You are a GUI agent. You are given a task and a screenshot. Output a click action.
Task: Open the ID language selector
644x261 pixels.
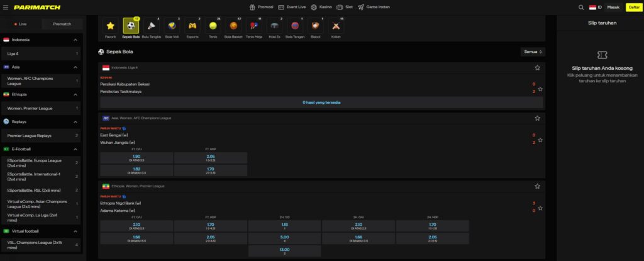pyautogui.click(x=596, y=8)
